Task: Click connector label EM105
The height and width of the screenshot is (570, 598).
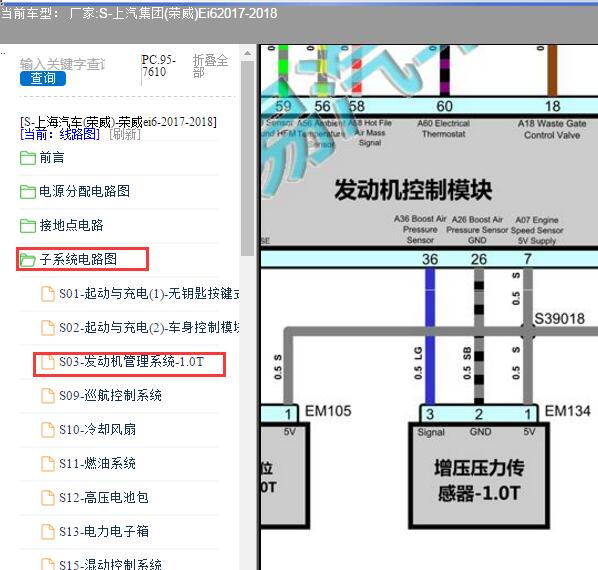Action: click(328, 411)
